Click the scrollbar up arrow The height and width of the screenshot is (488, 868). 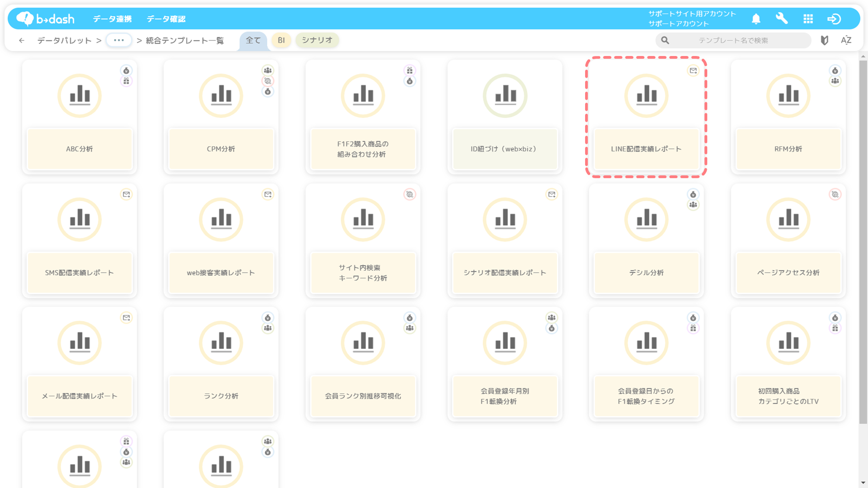pyautogui.click(x=863, y=56)
